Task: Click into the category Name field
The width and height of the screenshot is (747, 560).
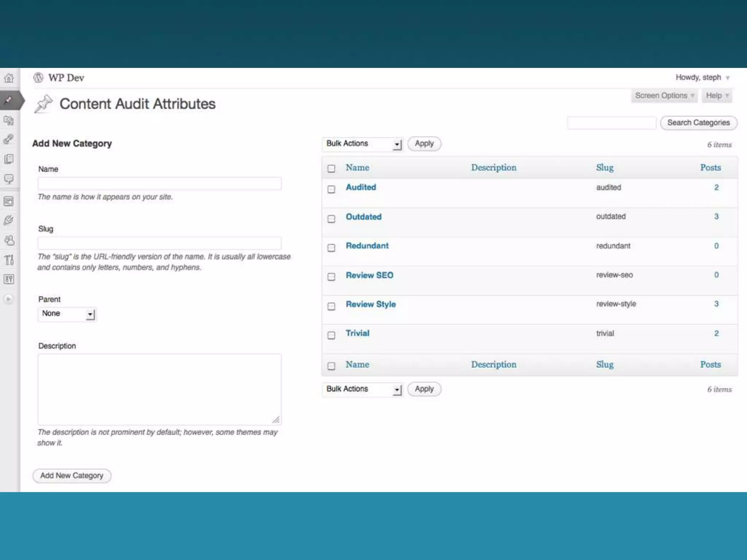Action: click(160, 183)
